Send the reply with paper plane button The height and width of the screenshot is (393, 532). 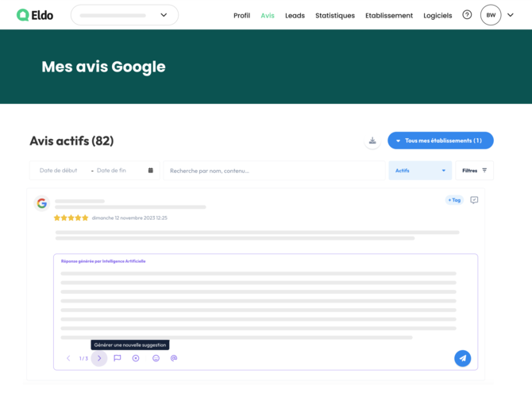(462, 358)
